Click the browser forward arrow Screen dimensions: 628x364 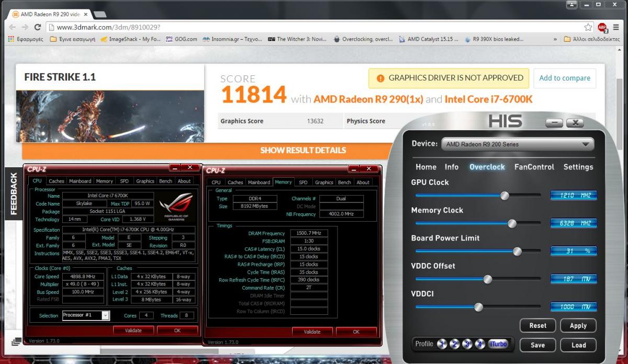coord(25,27)
